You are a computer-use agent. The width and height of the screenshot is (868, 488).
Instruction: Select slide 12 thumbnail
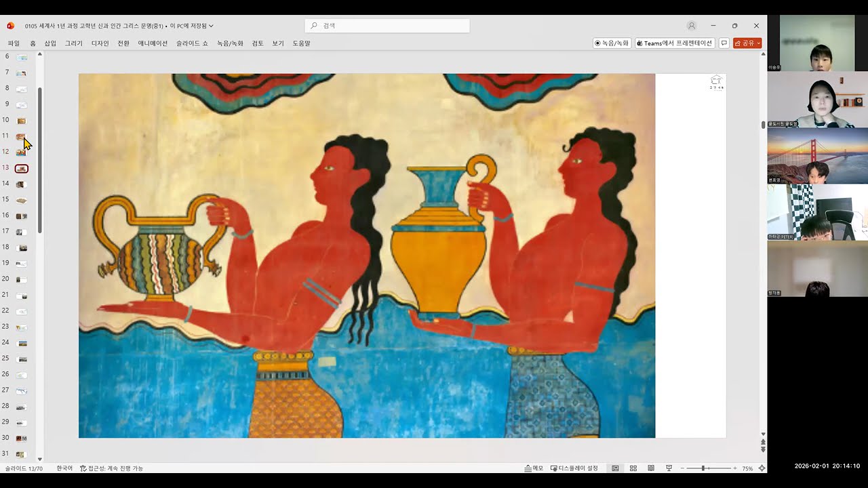tap(22, 152)
